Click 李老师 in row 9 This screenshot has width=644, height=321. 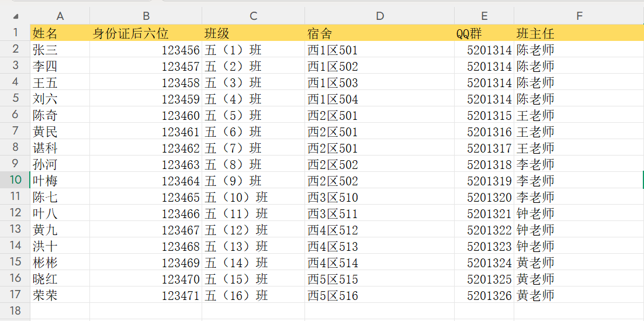(x=579, y=164)
